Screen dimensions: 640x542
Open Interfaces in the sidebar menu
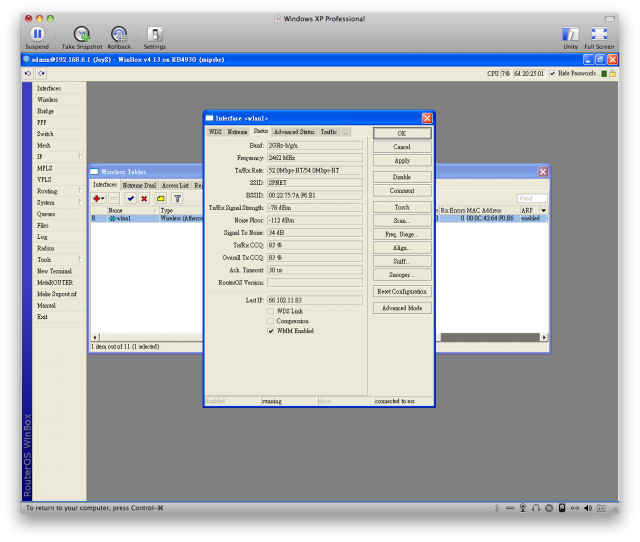click(49, 88)
